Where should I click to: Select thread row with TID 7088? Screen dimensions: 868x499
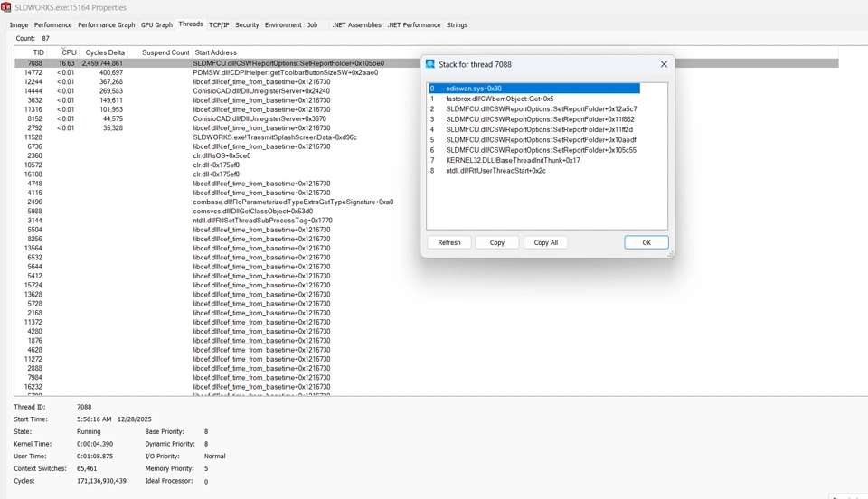426,63
